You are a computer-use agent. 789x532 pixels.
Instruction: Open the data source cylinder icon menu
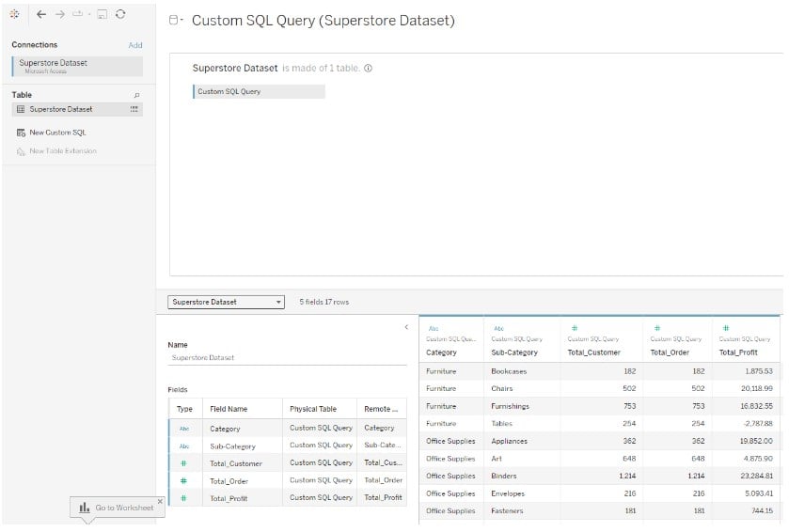point(174,20)
